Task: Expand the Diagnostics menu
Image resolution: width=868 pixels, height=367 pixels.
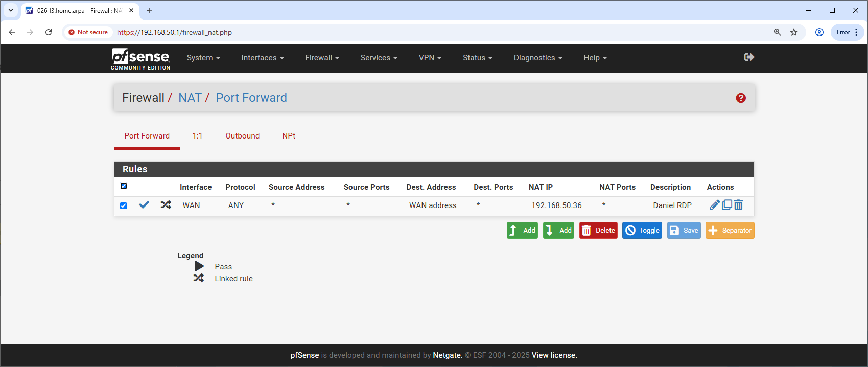Action: tap(538, 58)
